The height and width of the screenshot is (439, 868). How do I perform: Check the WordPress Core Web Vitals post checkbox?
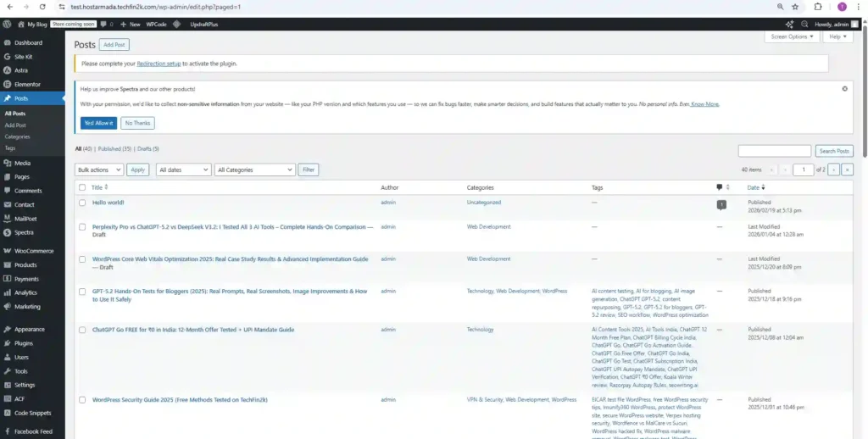tap(82, 259)
